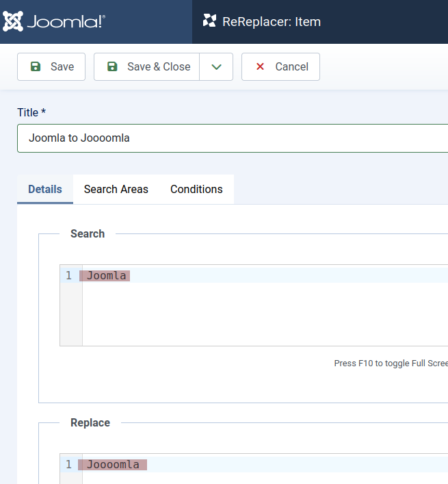Click the Replace fieldset legend
The width and height of the screenshot is (448, 484).
90,422
